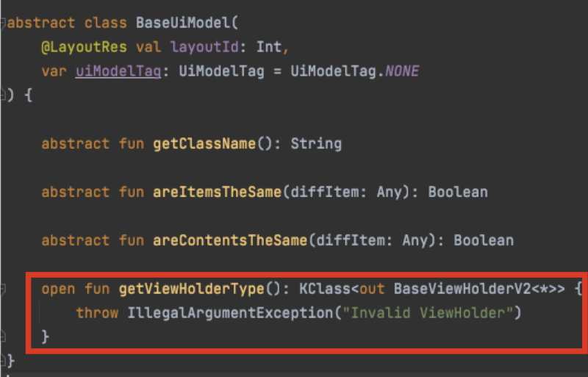This screenshot has height=377, width=588.
Task: Click the 'throw' keyword
Action: click(x=97, y=313)
